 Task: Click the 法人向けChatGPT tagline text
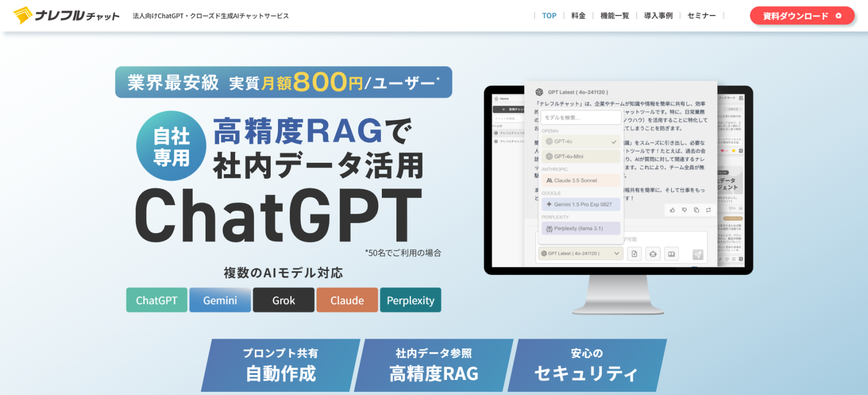pos(211,16)
